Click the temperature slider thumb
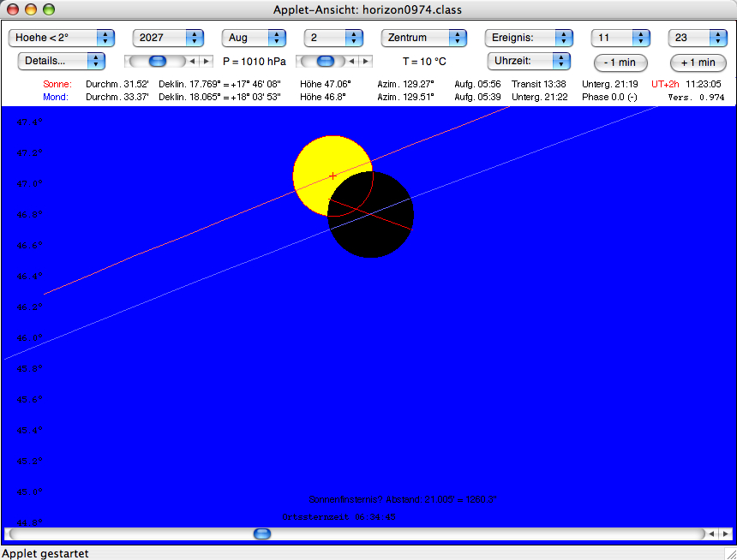The image size is (737, 560). point(326,61)
